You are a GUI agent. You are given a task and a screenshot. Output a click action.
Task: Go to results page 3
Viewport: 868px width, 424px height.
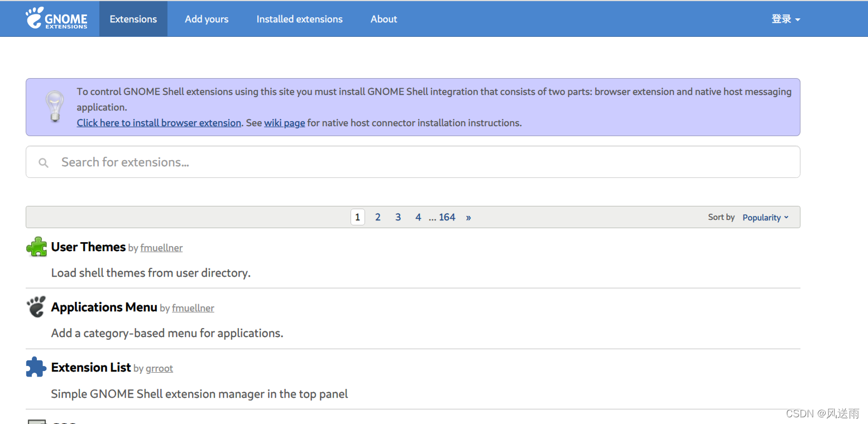tap(398, 217)
